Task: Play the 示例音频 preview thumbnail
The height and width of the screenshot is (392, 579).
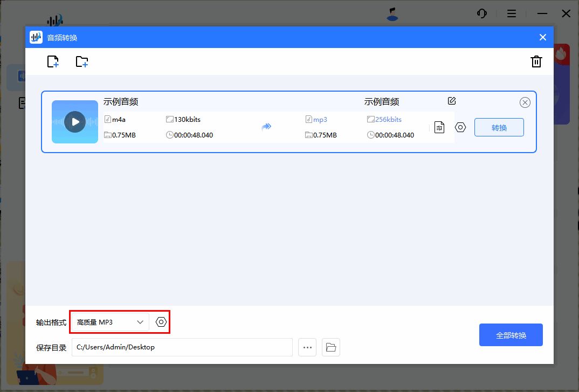Action: [x=75, y=121]
